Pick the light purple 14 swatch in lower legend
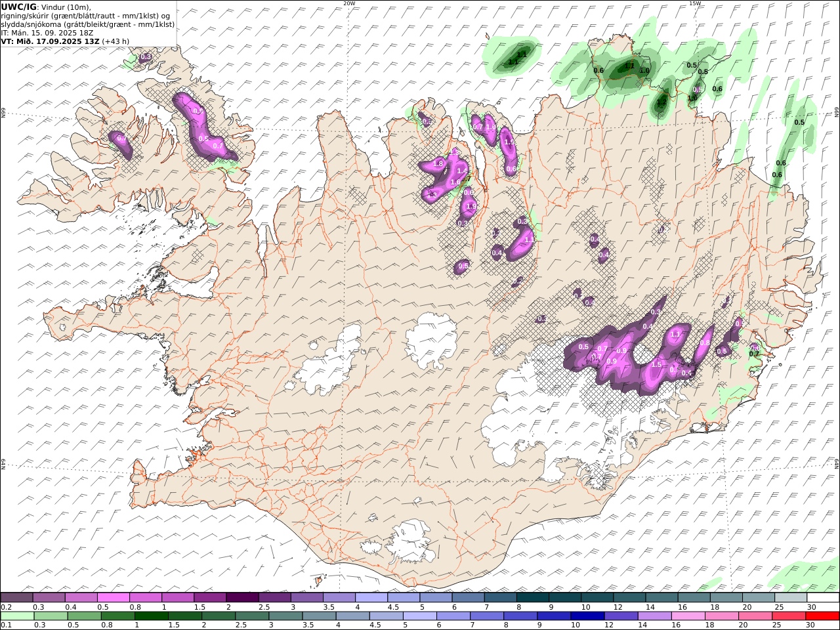Image resolution: width=840 pixels, height=630 pixels. pyautogui.click(x=654, y=616)
